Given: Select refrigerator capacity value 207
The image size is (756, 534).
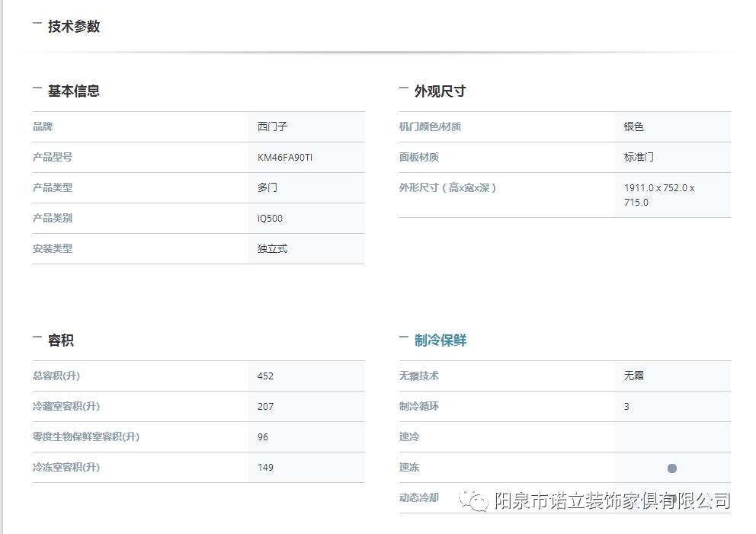Looking at the screenshot, I should (x=266, y=407).
